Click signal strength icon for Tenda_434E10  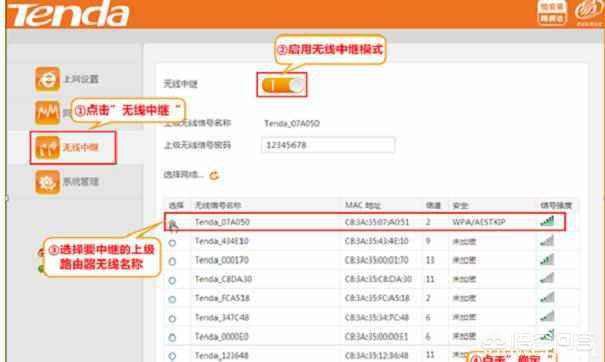(x=547, y=241)
